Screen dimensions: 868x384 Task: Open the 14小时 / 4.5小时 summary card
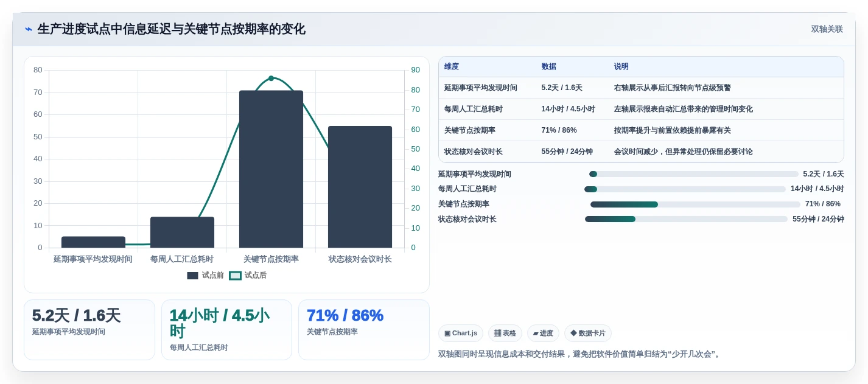226,330
